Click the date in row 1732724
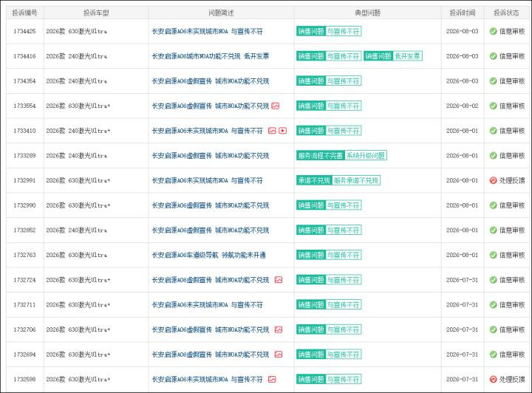 [462, 280]
